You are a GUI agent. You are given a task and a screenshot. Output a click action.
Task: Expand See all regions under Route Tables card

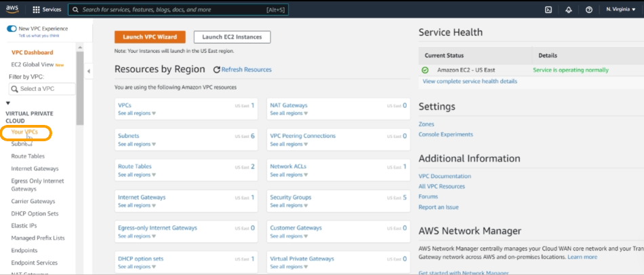pyautogui.click(x=137, y=175)
